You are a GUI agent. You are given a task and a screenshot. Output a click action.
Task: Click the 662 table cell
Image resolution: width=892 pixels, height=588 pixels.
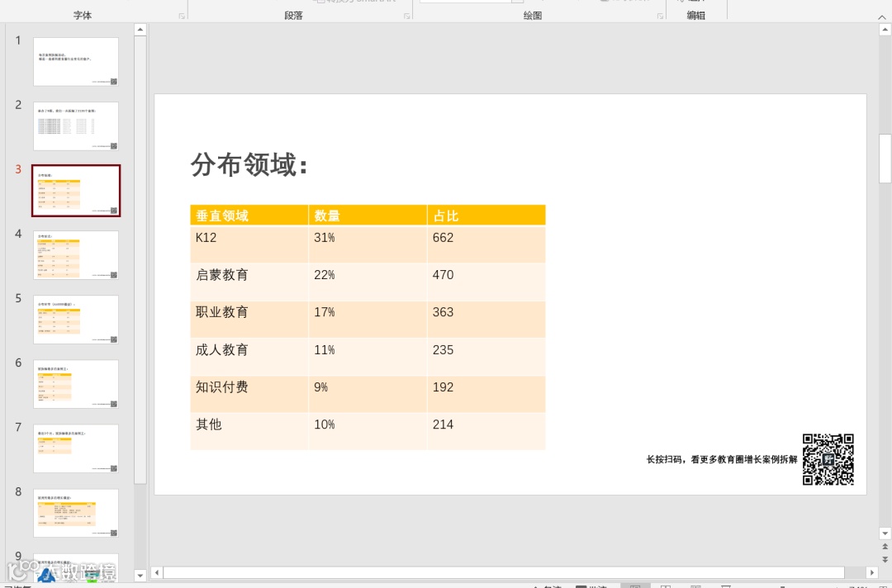tap(486, 244)
